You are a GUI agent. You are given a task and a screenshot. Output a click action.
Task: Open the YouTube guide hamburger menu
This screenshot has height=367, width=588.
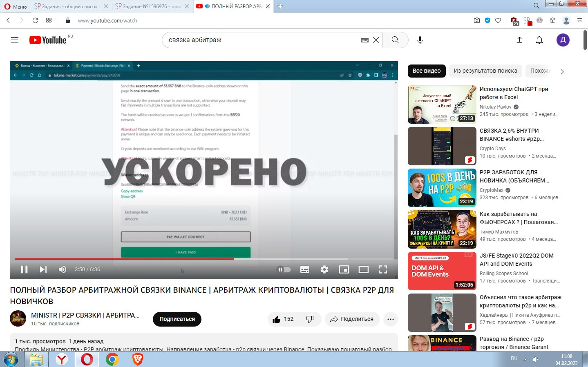click(x=15, y=40)
